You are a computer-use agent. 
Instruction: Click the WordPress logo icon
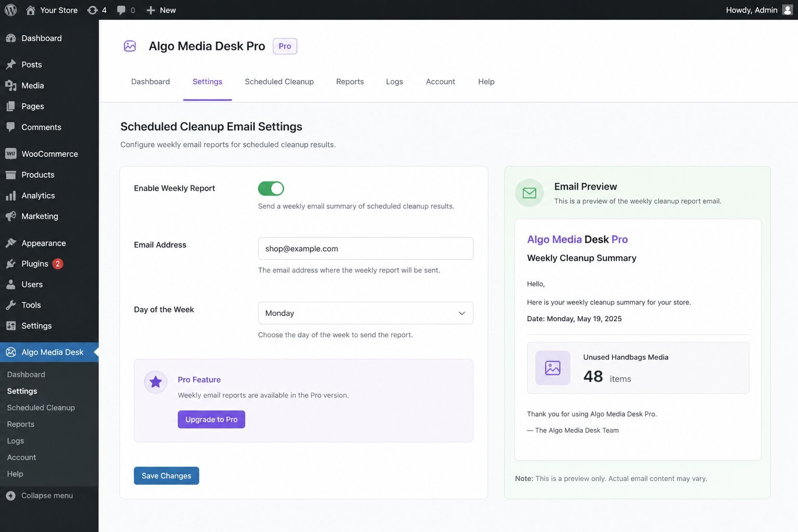[10, 10]
